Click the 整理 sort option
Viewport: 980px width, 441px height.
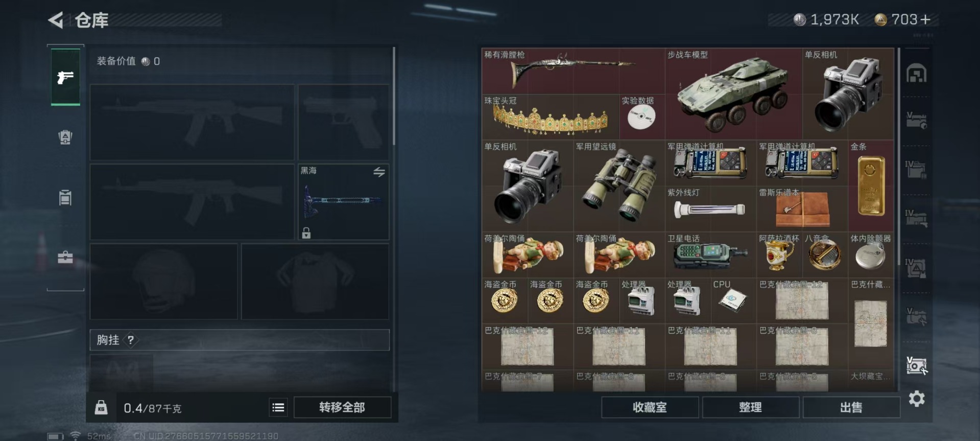[x=750, y=407]
